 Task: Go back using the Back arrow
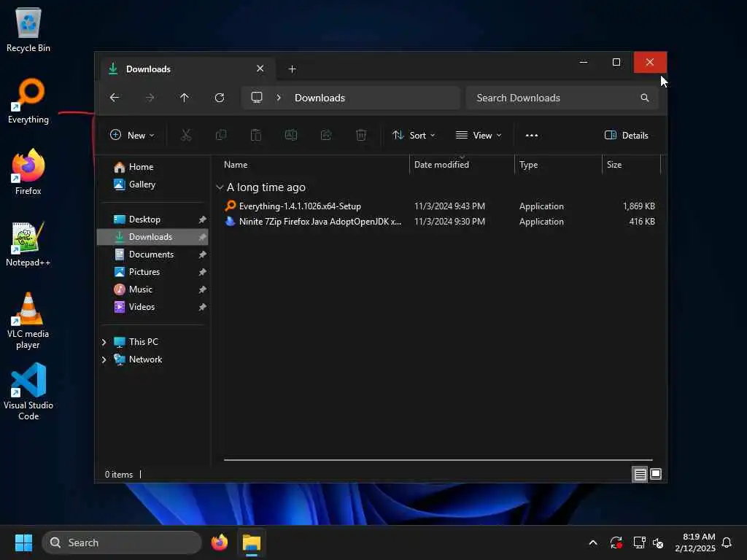[115, 98]
